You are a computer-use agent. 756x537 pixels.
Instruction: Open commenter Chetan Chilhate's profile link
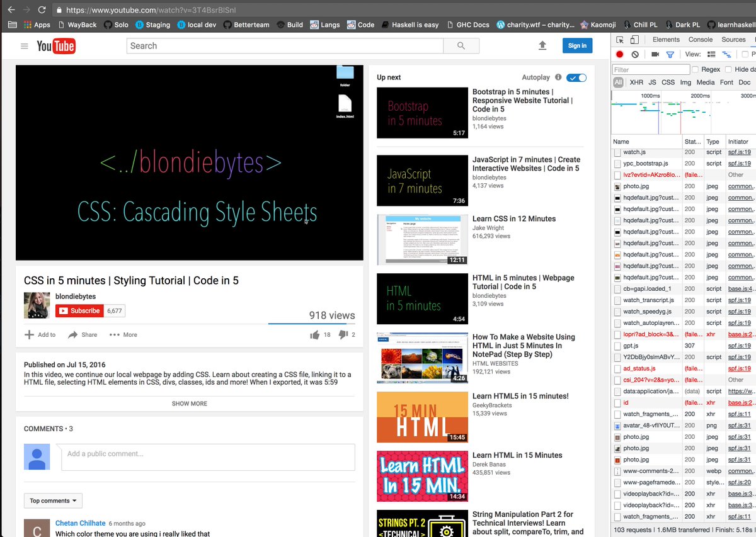click(x=80, y=523)
